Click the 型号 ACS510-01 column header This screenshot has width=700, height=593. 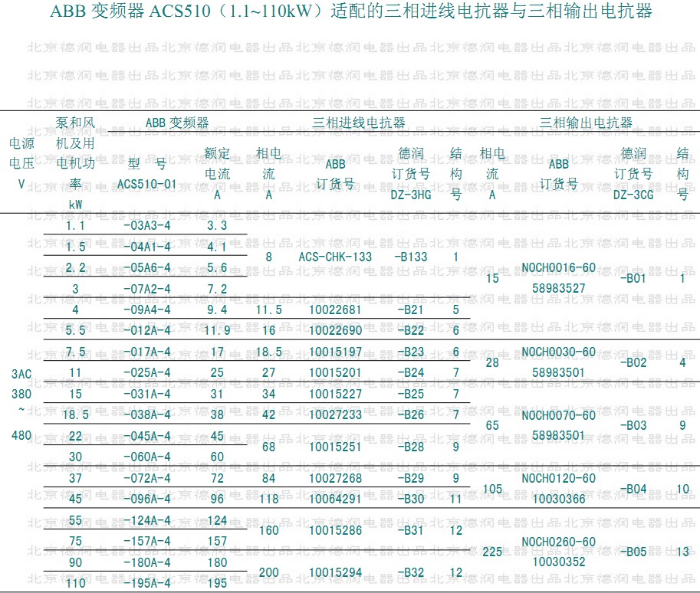pyautogui.click(x=146, y=173)
